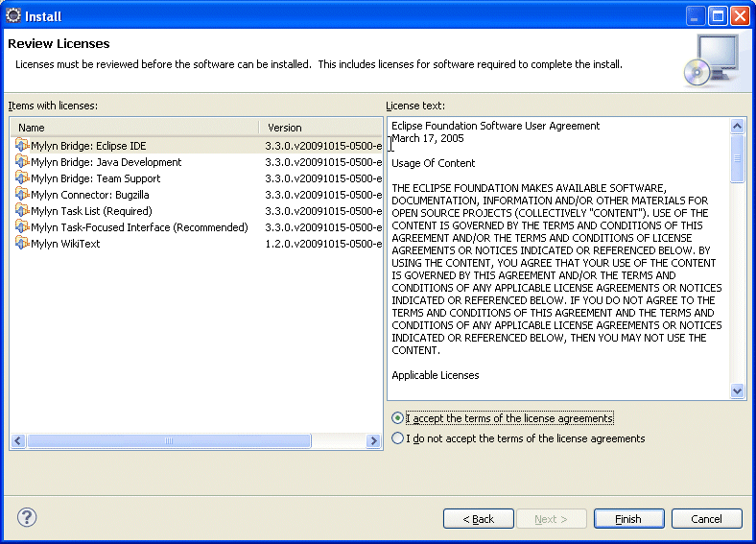The height and width of the screenshot is (544, 756).
Task: Select Mylyn Task-Focused Interface (Recommended) row
Action: (197, 227)
